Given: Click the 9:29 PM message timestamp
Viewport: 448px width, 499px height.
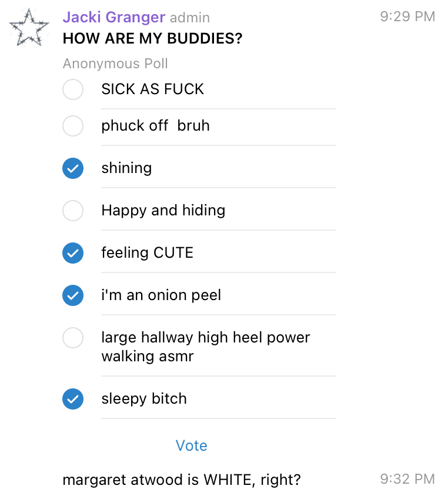Looking at the screenshot, I should [407, 16].
